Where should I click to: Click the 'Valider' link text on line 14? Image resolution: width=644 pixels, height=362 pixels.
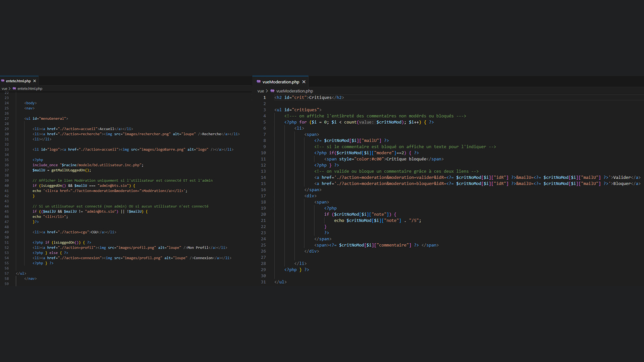622,177
